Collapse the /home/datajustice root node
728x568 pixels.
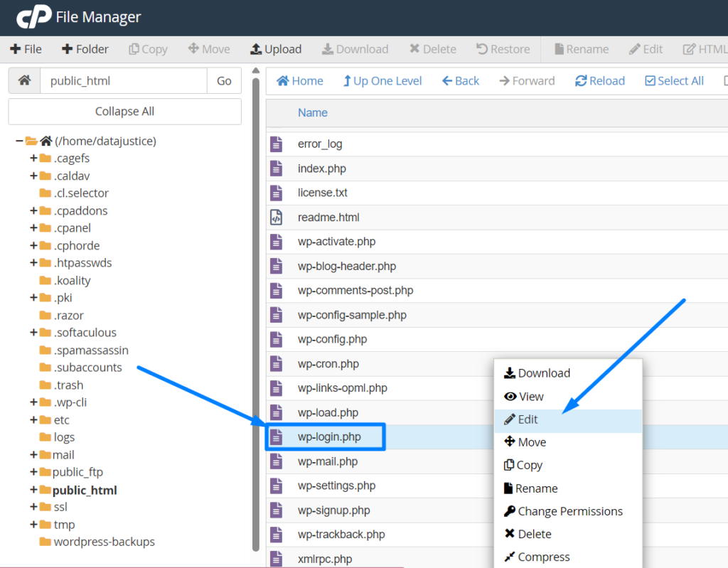tap(19, 141)
